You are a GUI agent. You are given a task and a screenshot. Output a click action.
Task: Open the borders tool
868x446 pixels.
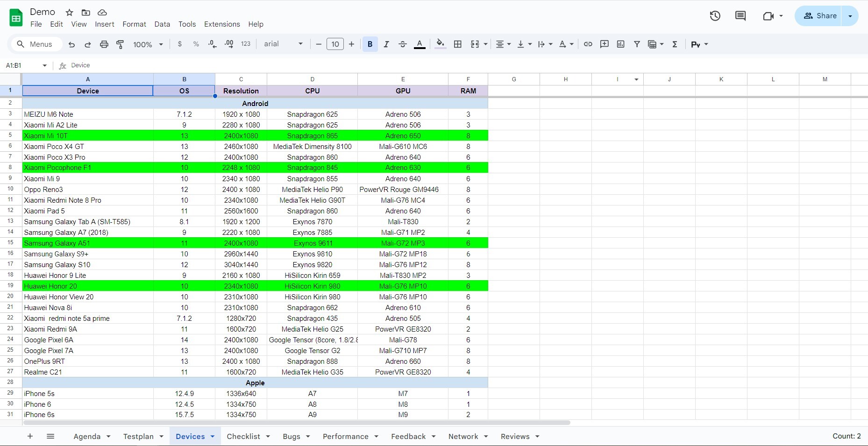coord(458,44)
